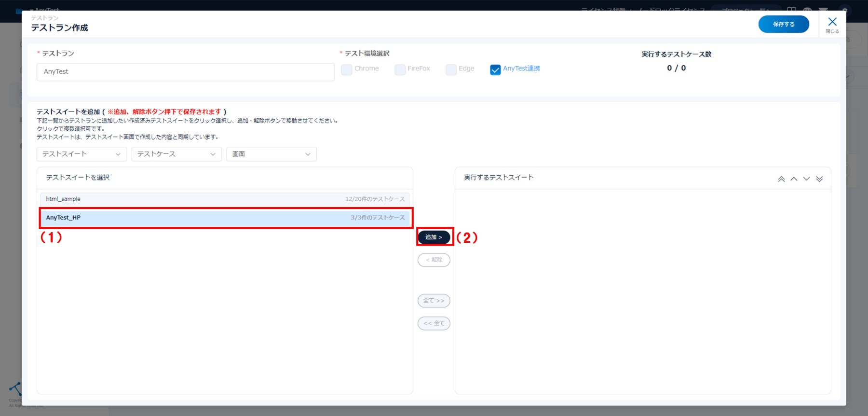Click the single up arrow reorder icon
This screenshot has width=868, height=416.
(794, 179)
